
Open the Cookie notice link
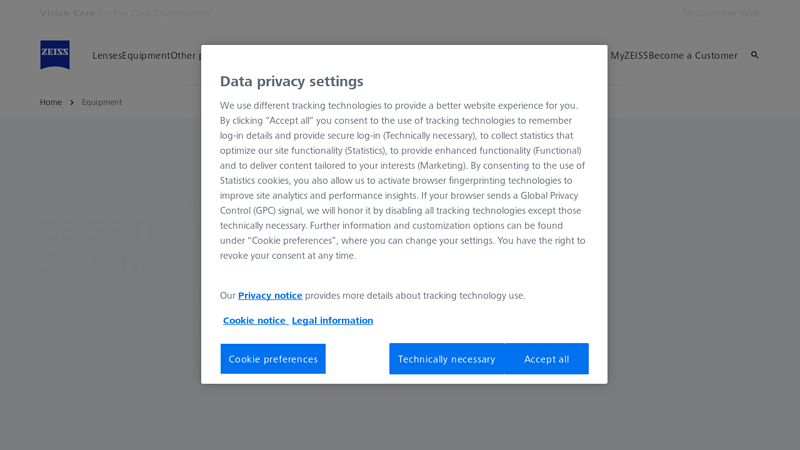click(x=254, y=321)
